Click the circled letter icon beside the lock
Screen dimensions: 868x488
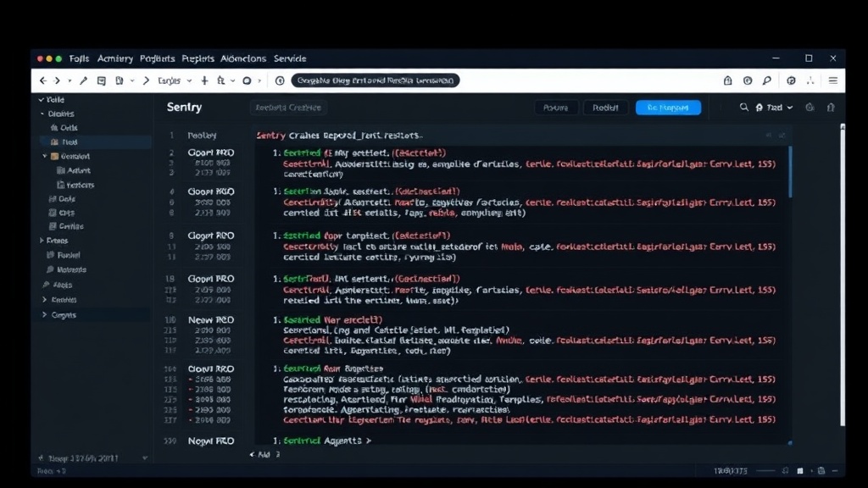pos(748,80)
